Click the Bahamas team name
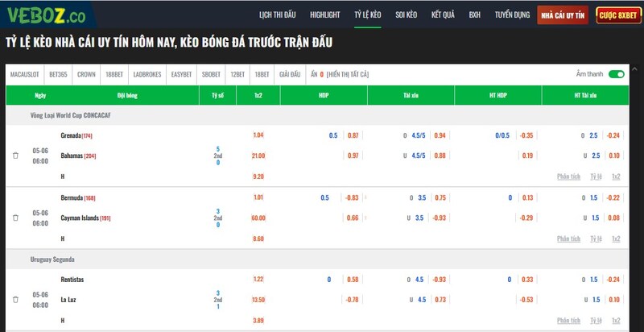 click(x=72, y=156)
